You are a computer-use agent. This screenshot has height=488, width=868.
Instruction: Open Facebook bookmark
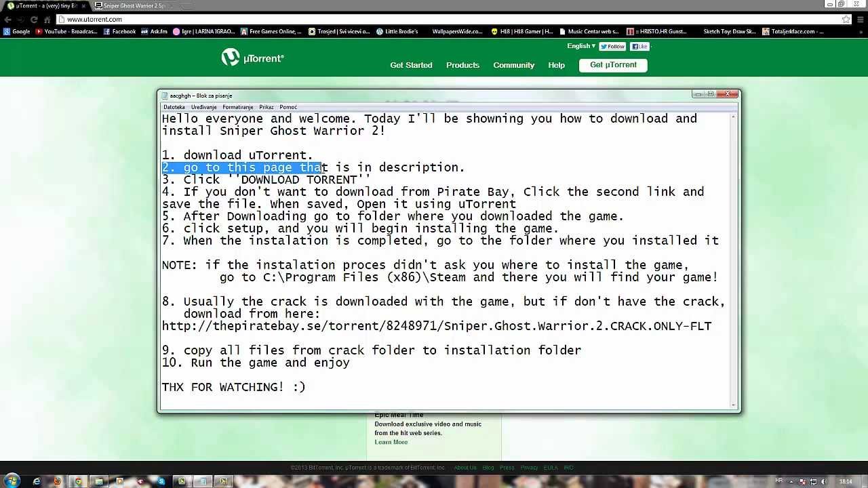pos(119,31)
